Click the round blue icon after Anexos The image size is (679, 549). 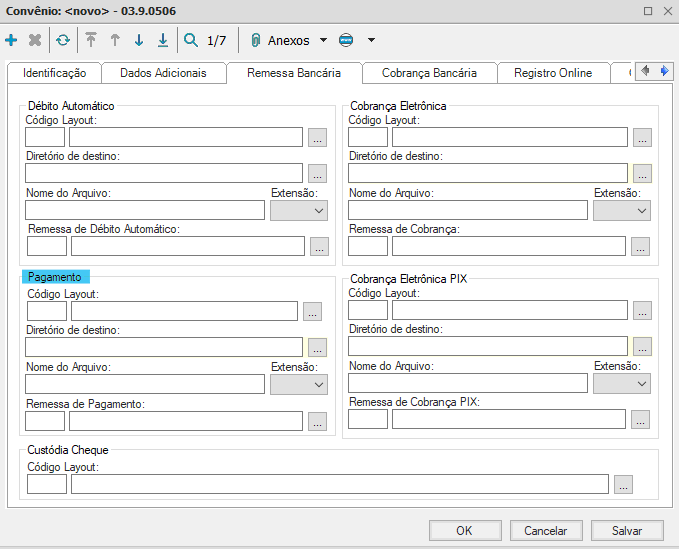coord(346,41)
